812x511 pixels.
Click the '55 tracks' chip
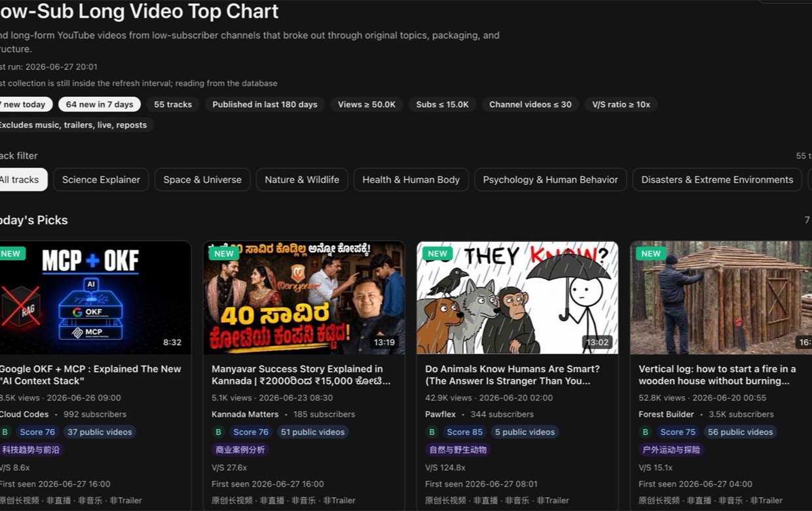173,104
